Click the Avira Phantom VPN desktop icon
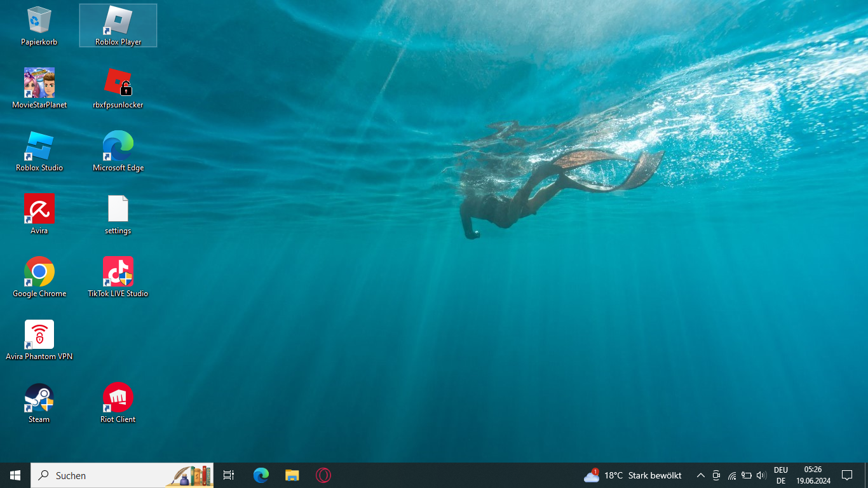Image resolution: width=868 pixels, height=488 pixels. pos(39,340)
